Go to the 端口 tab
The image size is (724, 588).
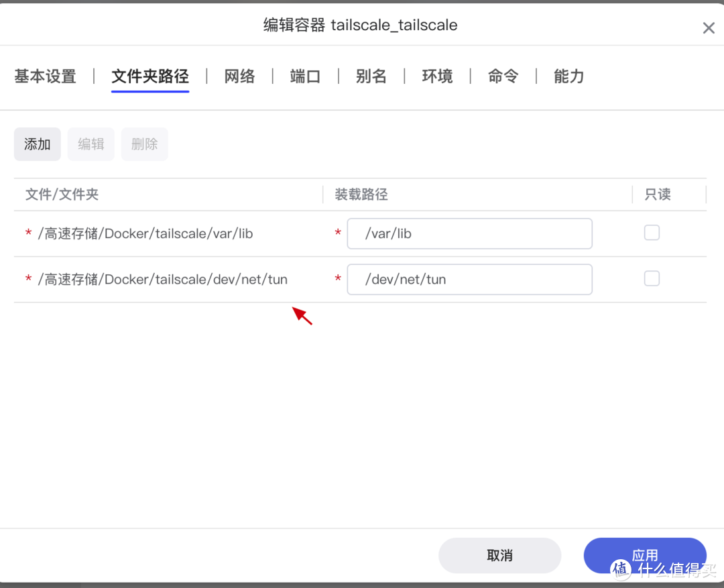[305, 76]
